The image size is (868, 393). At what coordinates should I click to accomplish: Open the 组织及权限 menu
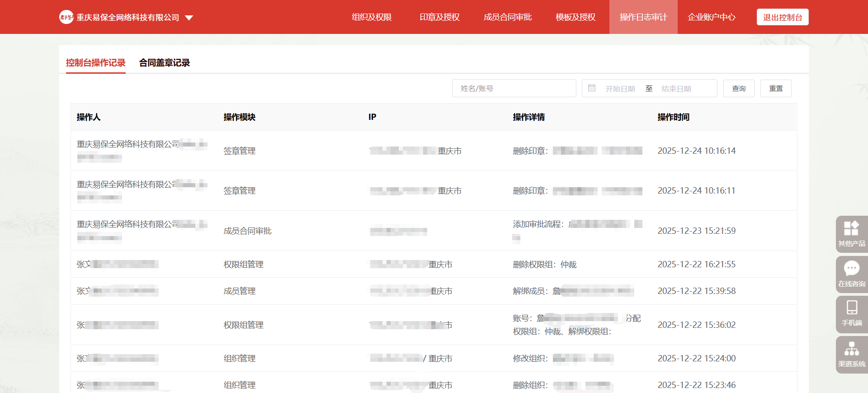click(372, 17)
